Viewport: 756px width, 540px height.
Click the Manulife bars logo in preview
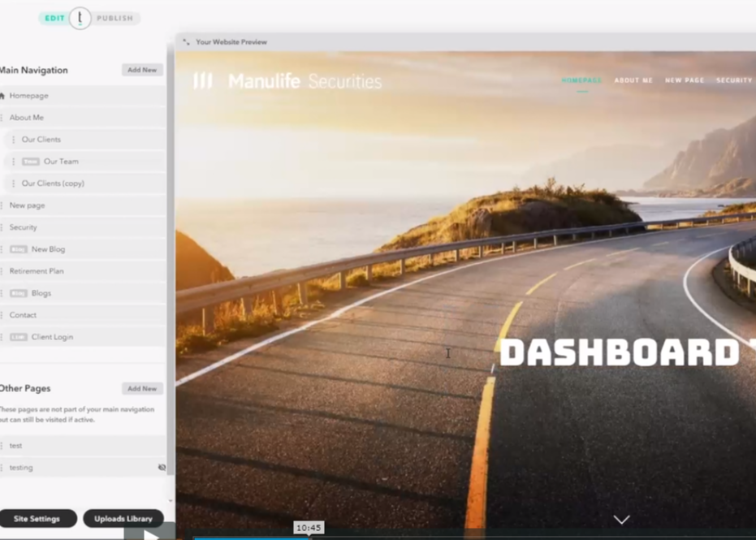(x=202, y=80)
